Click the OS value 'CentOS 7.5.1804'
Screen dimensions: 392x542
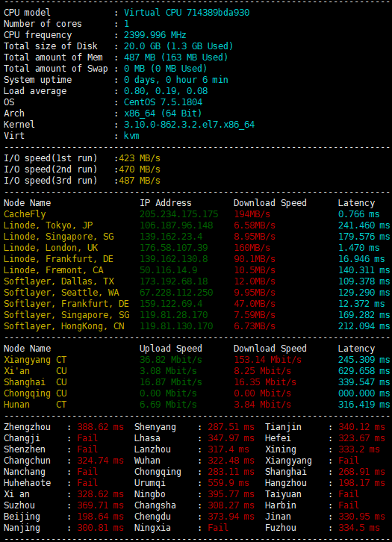coord(164,102)
